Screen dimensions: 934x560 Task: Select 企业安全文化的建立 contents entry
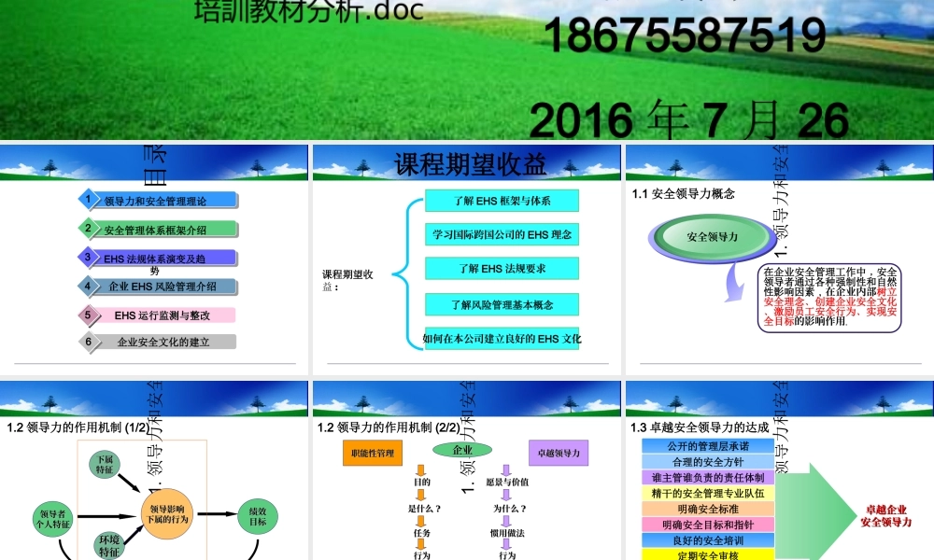[163, 343]
